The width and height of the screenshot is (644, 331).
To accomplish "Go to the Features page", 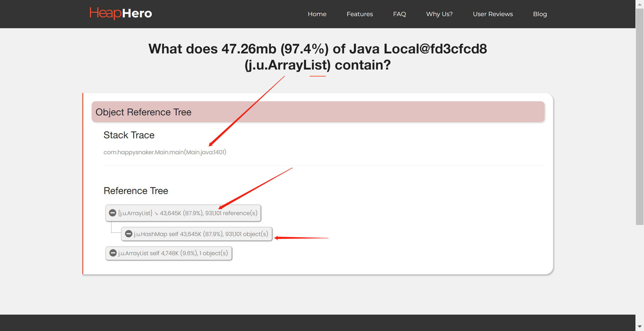I will tap(360, 14).
